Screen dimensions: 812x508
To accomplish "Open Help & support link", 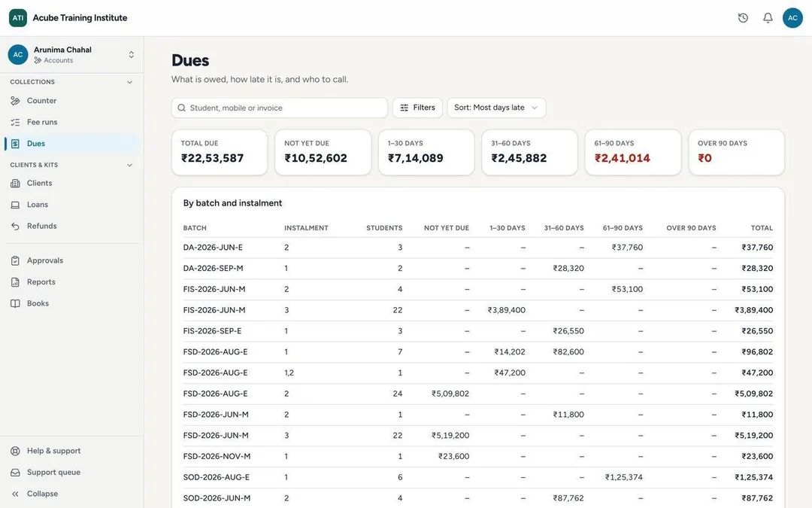I will tap(71, 451).
